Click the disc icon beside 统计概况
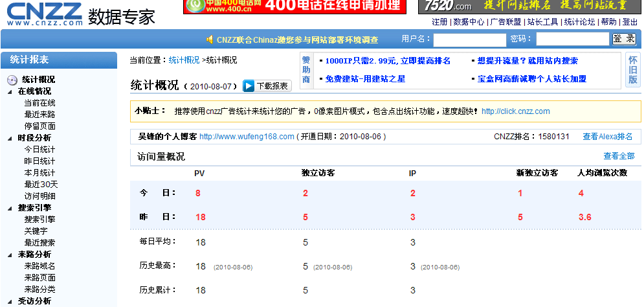This screenshot has width=644, height=307. (x=12, y=80)
